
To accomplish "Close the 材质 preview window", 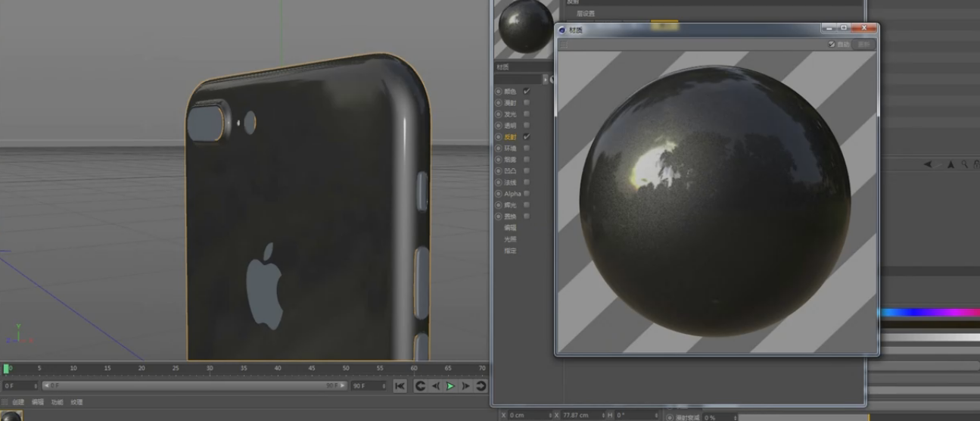I will click(x=864, y=28).
